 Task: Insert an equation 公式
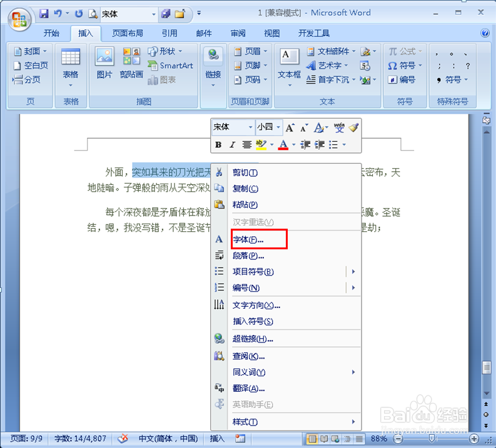[405, 51]
